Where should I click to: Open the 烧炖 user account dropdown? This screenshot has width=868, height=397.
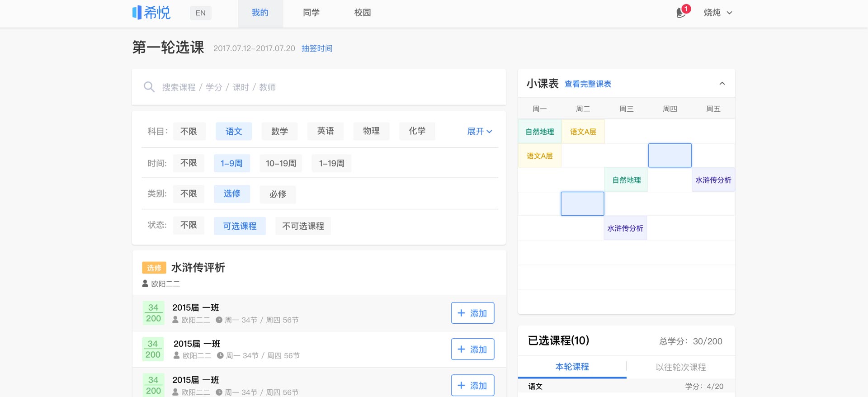point(717,13)
